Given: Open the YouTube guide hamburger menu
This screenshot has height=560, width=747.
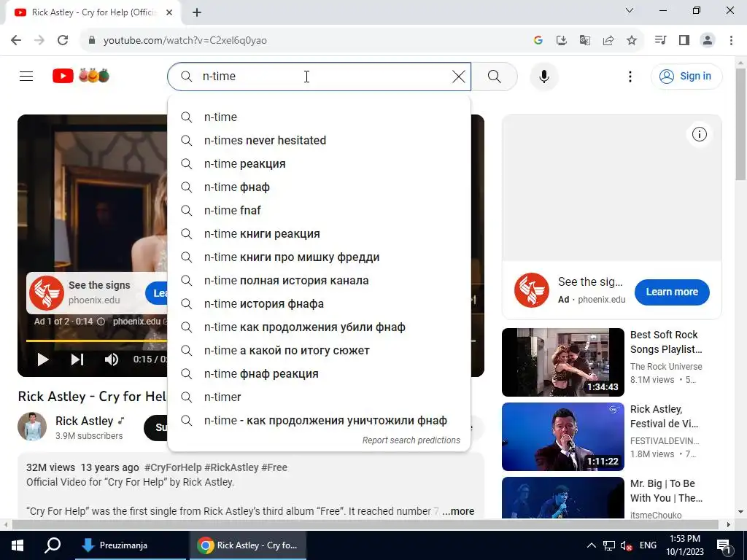Looking at the screenshot, I should click(26, 76).
